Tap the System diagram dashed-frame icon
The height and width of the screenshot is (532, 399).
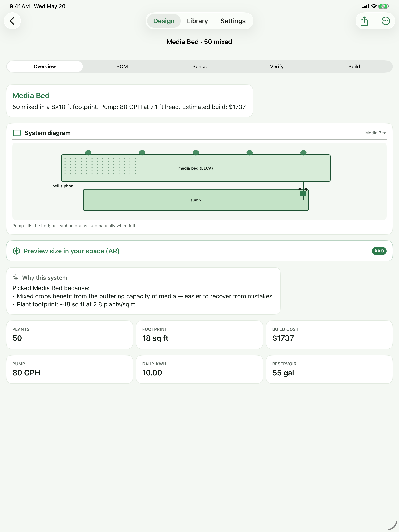pos(17,133)
